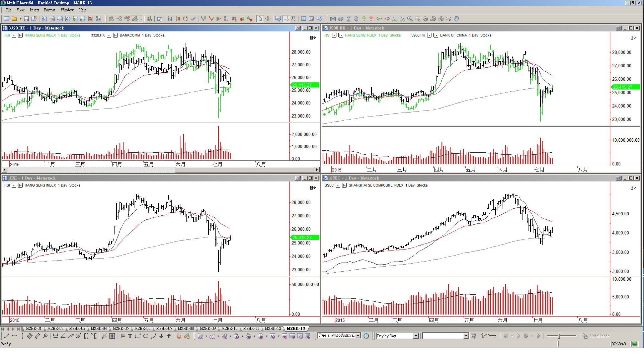Open the folder icon in toolbar
The width and height of the screenshot is (644, 354).
coord(14,19)
